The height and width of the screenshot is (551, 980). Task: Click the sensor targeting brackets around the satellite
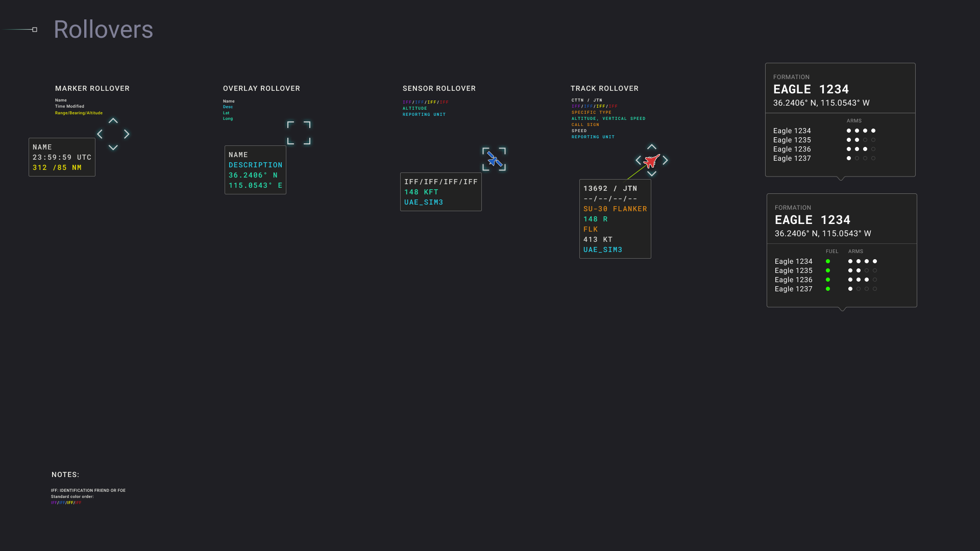tap(494, 159)
